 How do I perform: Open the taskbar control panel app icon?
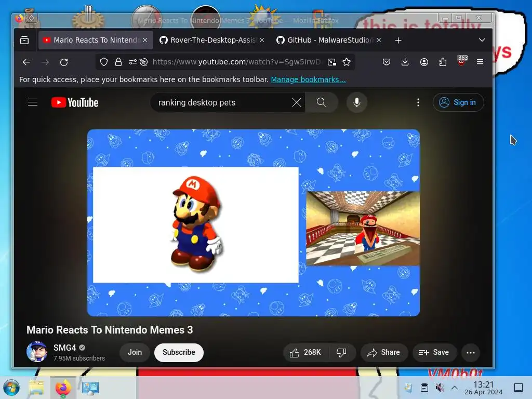click(x=90, y=388)
